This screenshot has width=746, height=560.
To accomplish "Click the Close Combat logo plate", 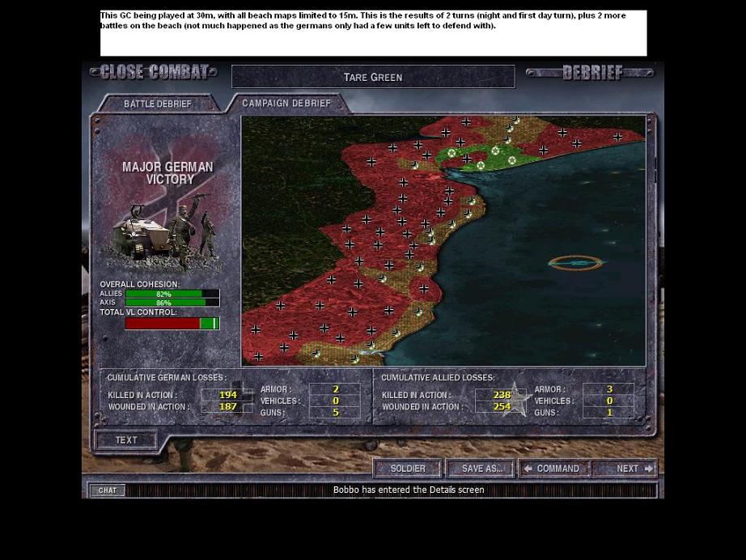I will [155, 72].
